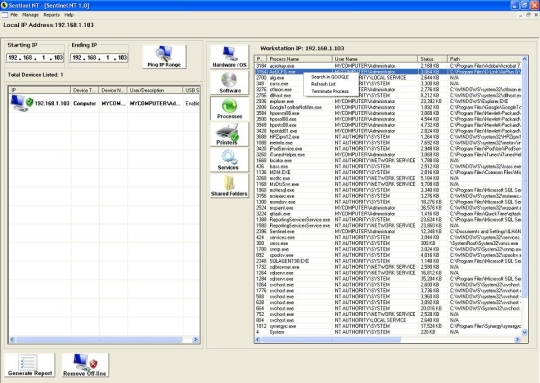
Task: Click the first octet of Starting IP
Action: coord(13,58)
